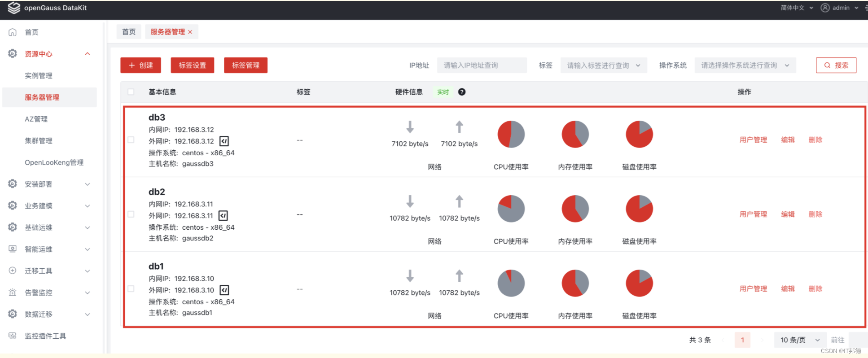Click the 资源中心 gear icon

click(x=13, y=53)
